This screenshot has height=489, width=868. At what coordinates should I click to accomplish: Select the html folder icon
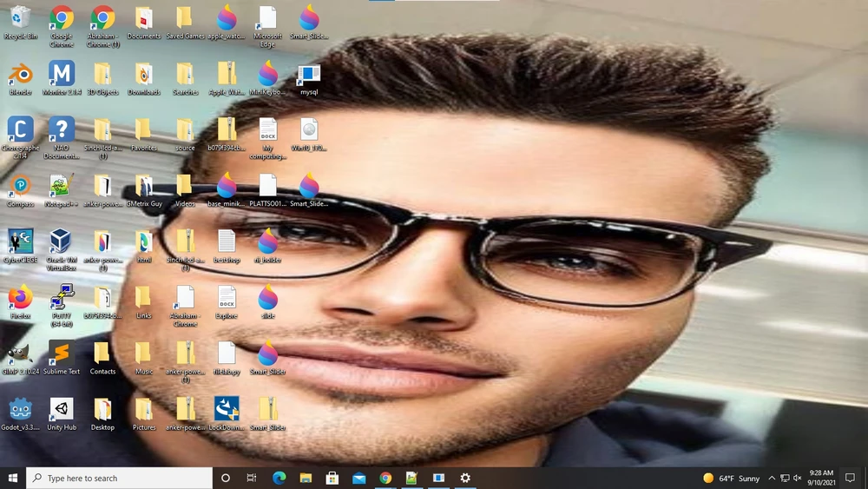coord(143,247)
